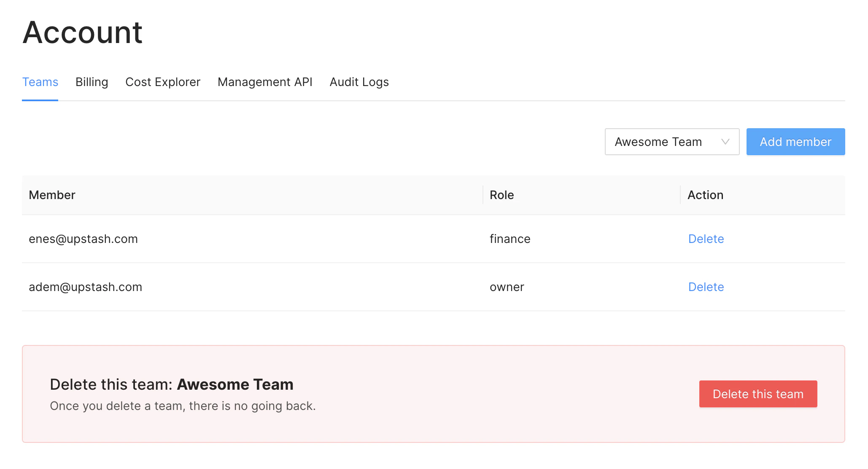The width and height of the screenshot is (868, 469).
Task: Select the enes@upstash.com email cell
Action: pos(83,239)
